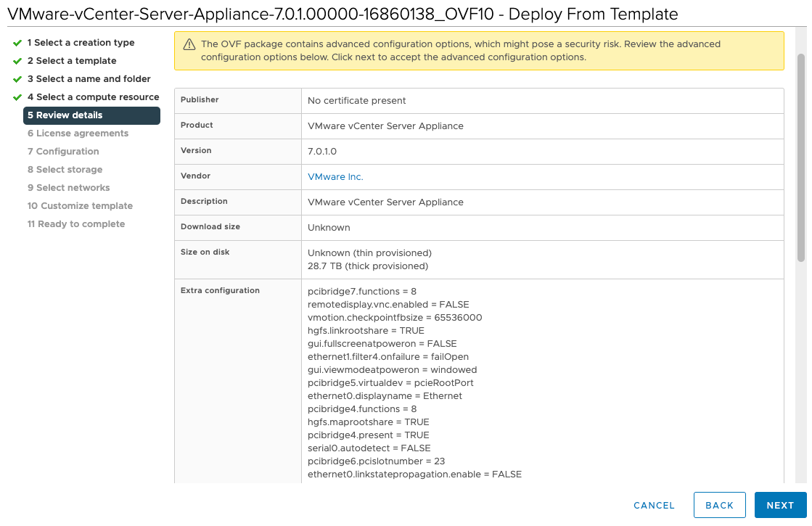Go back to step 2 Select a template

point(72,61)
